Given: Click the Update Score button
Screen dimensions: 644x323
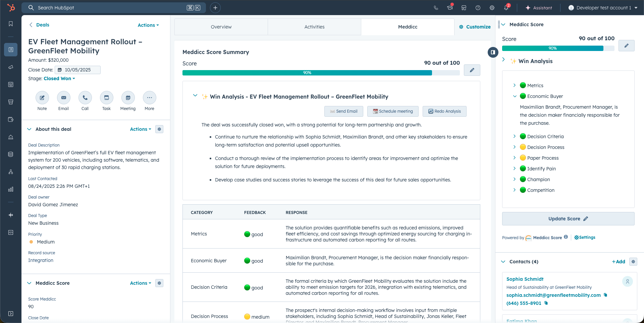Looking at the screenshot, I should pyautogui.click(x=568, y=219).
